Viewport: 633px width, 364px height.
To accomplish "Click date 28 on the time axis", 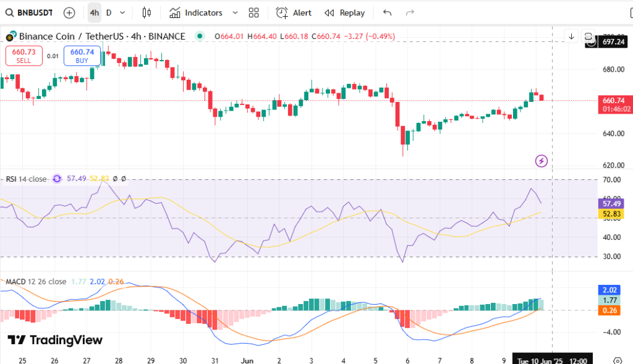I will pyautogui.click(x=119, y=360).
